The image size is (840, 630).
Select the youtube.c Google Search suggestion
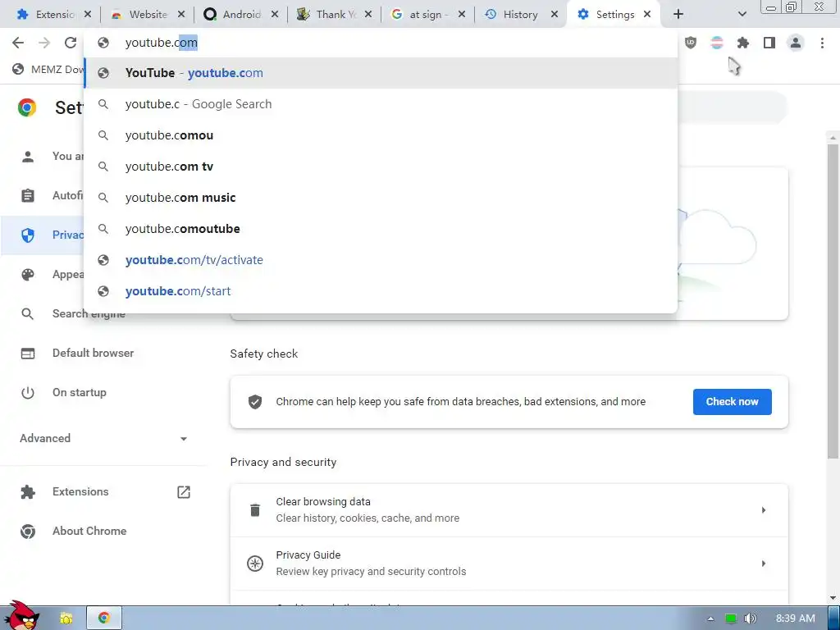coord(381,104)
